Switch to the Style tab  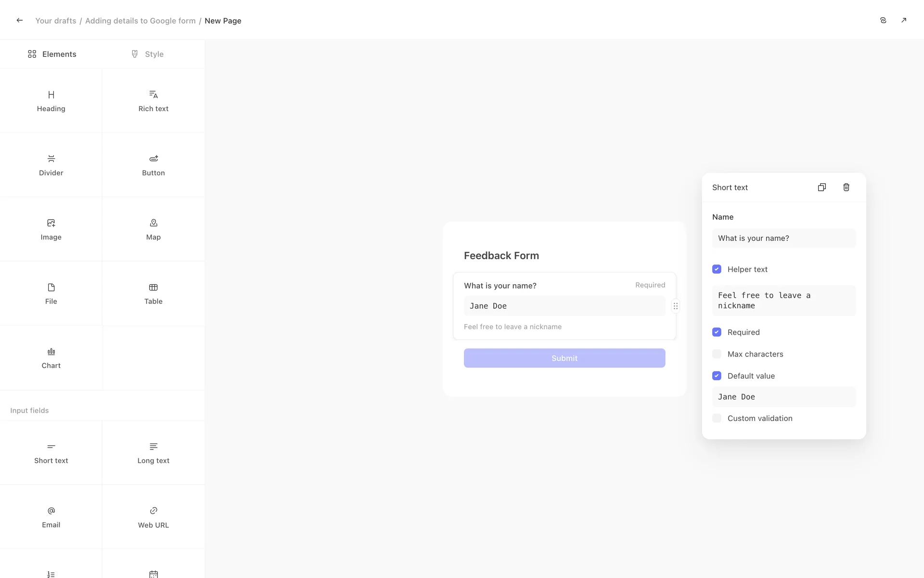pos(147,54)
